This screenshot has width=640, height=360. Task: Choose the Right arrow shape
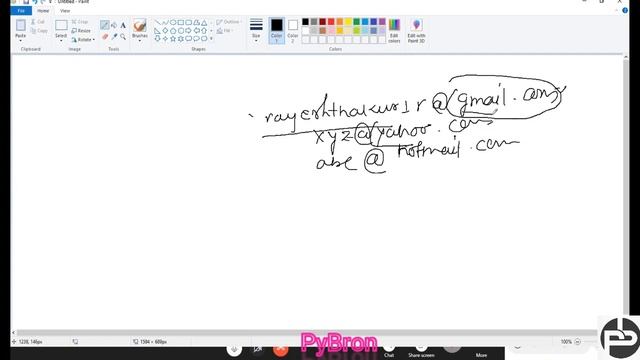189,31
